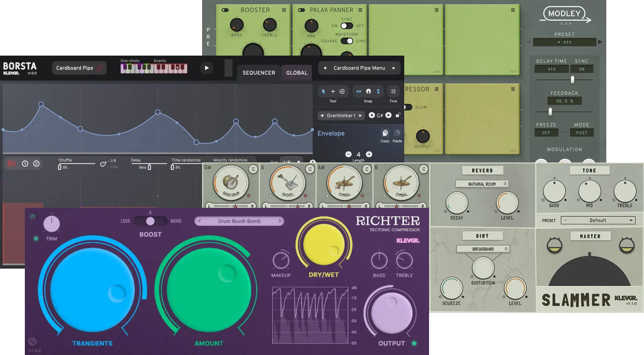The width and height of the screenshot is (644, 355).
Task: Switch to the Global tab
Action: click(x=297, y=73)
